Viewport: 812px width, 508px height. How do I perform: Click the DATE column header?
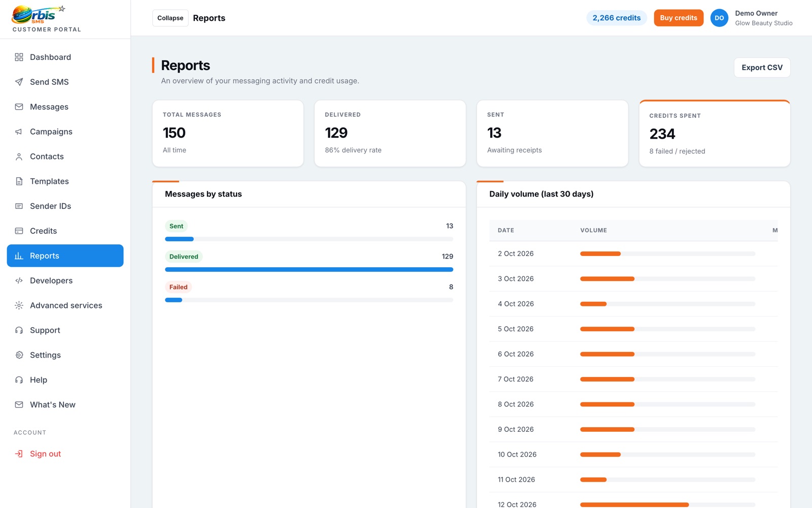[x=506, y=230]
